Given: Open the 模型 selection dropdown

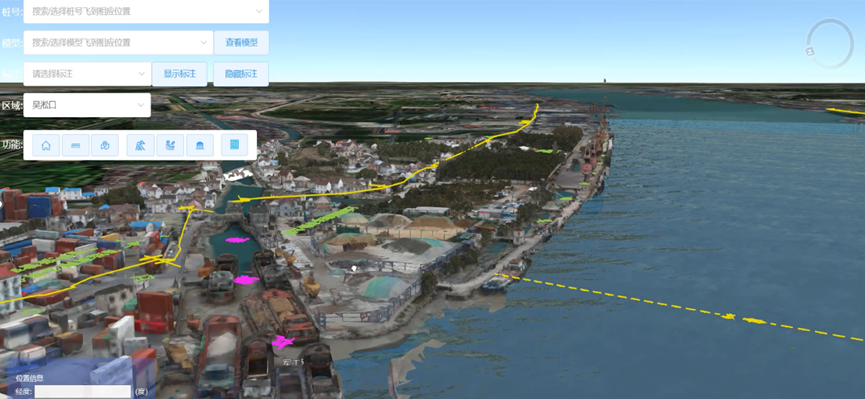Looking at the screenshot, I should (118, 42).
